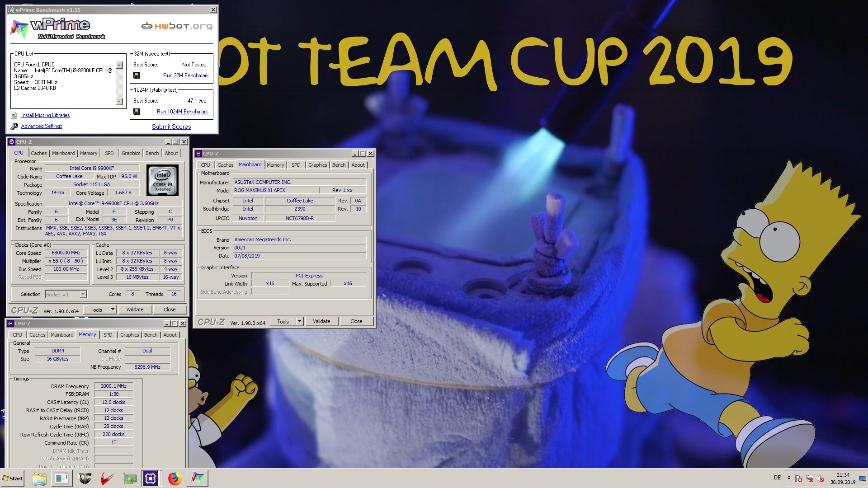
Task: Click scroll-up arrow in wPrime CPU List
Action: [x=119, y=65]
